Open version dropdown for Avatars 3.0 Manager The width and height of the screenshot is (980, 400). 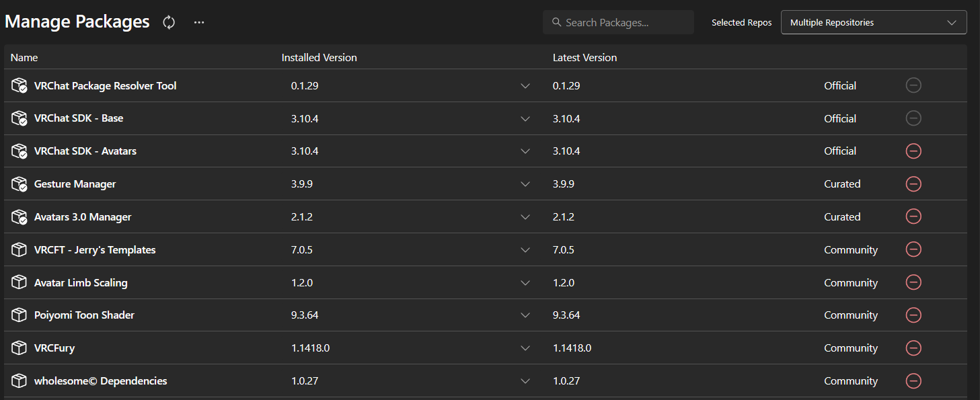(x=526, y=217)
